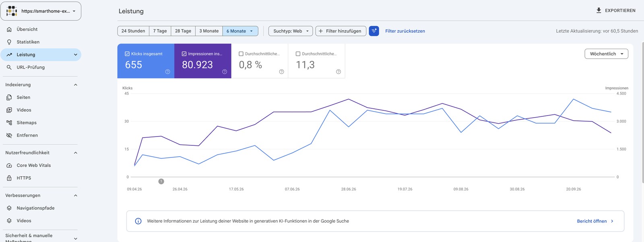Image resolution: width=644 pixels, height=242 pixels.
Task: Select the 28 Tage range tab
Action: pos(183,31)
